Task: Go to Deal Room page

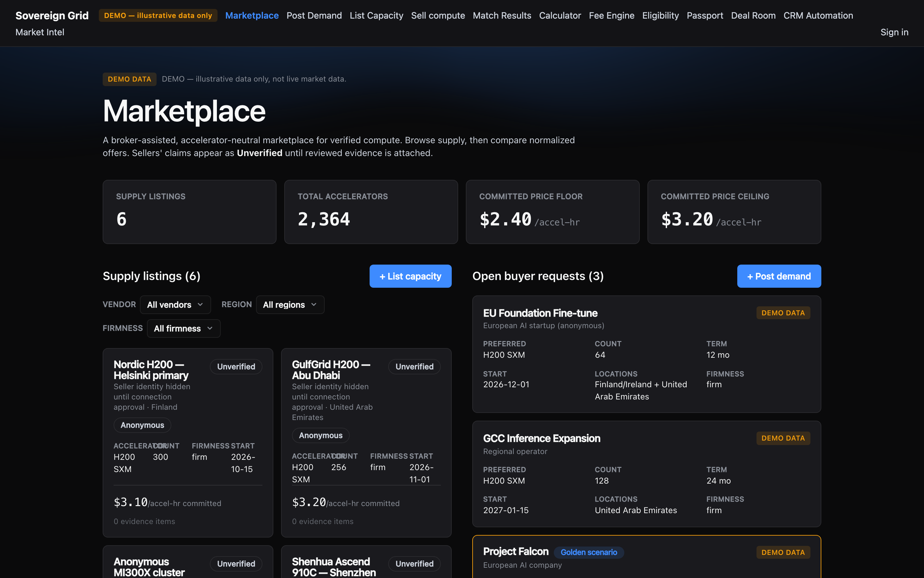Action: pos(753,16)
